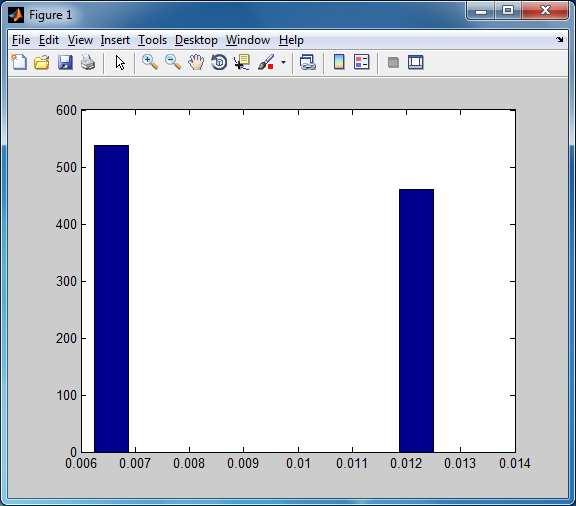Open the View menu
Screen dimensions: 576x506
(x=80, y=40)
